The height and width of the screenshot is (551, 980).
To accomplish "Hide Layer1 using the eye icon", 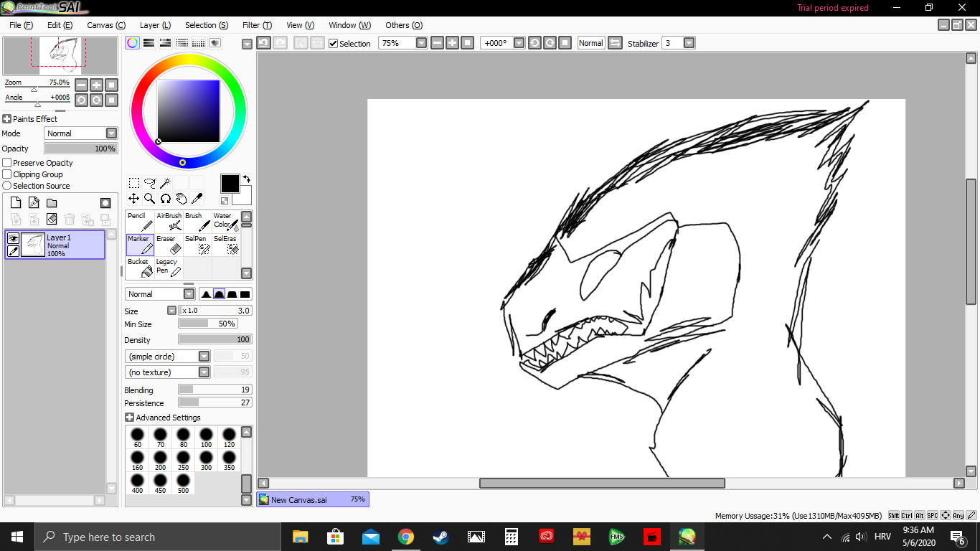I will pos(13,238).
